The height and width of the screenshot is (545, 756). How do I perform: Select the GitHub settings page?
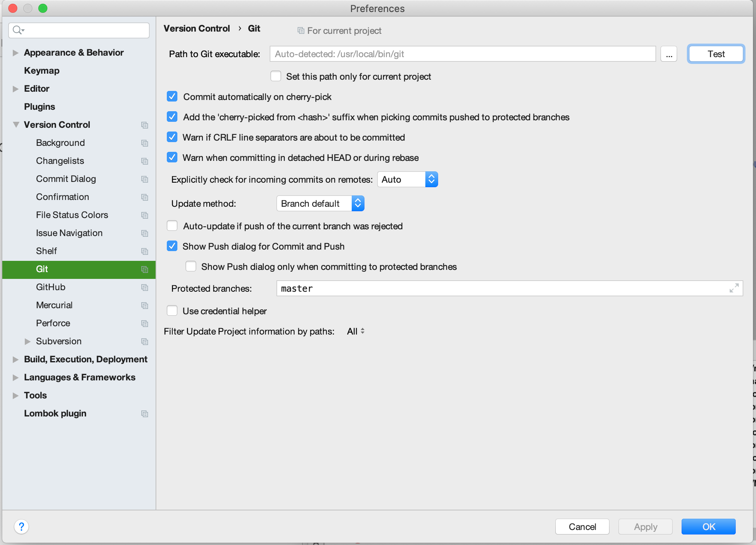coord(51,287)
